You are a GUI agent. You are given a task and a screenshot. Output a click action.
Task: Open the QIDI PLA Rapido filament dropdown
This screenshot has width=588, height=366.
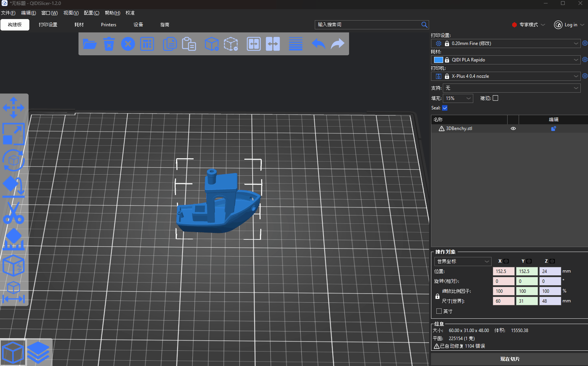506,60
